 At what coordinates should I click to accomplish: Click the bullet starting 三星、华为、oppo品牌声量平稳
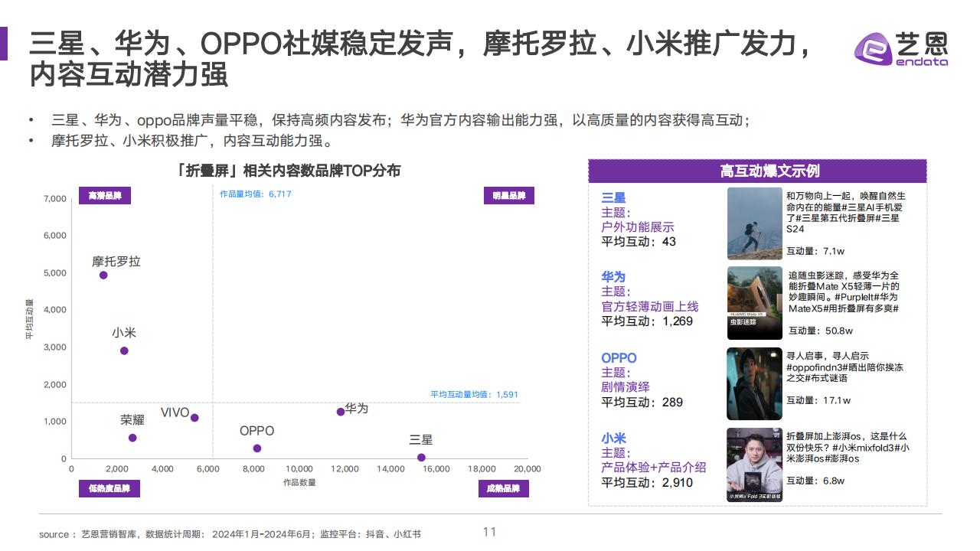tap(400, 121)
